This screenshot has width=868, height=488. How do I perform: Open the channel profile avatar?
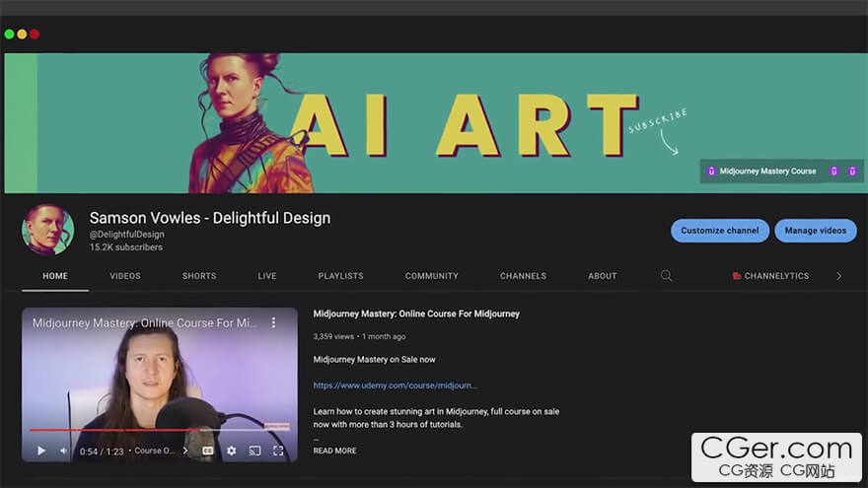tap(47, 230)
